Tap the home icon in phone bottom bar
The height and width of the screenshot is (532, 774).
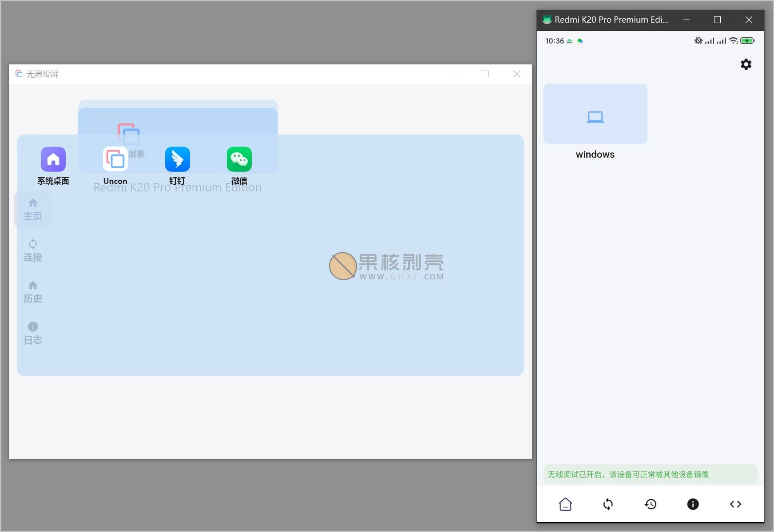565,504
